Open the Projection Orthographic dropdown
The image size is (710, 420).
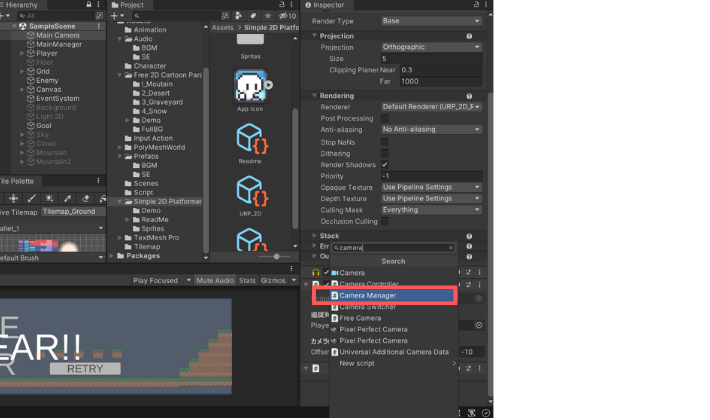[x=431, y=47]
